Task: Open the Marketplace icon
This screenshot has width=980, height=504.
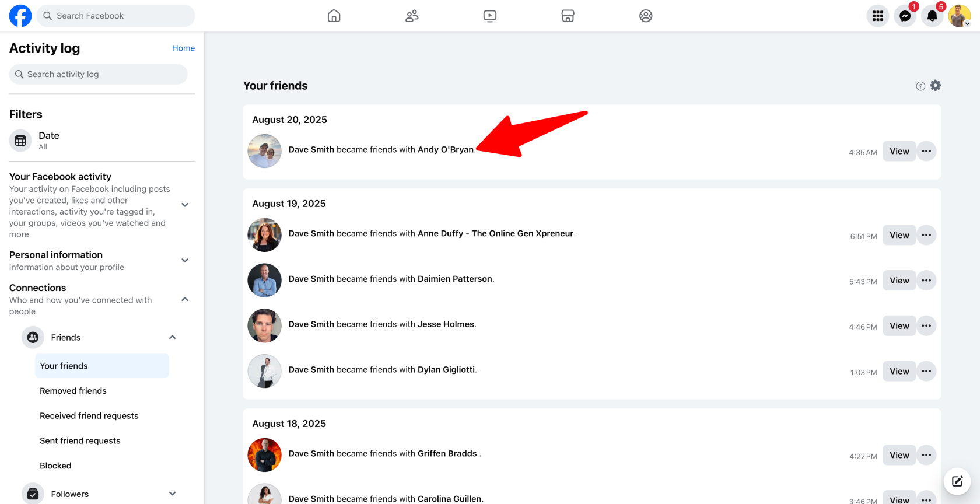Action: point(568,16)
